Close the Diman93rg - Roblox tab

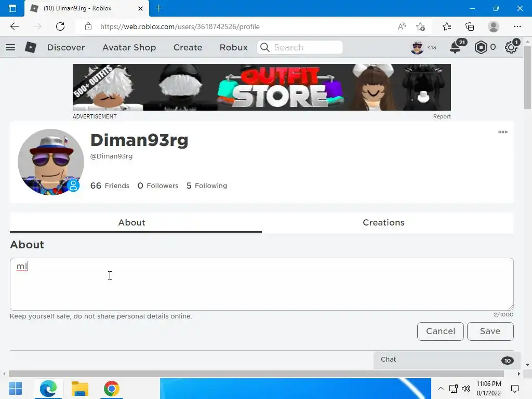coord(140,8)
